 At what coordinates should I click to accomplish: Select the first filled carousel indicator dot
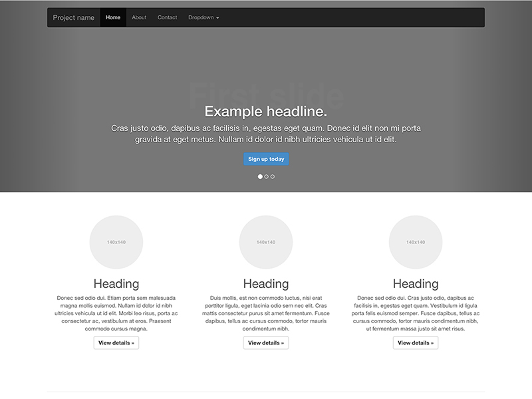260,176
